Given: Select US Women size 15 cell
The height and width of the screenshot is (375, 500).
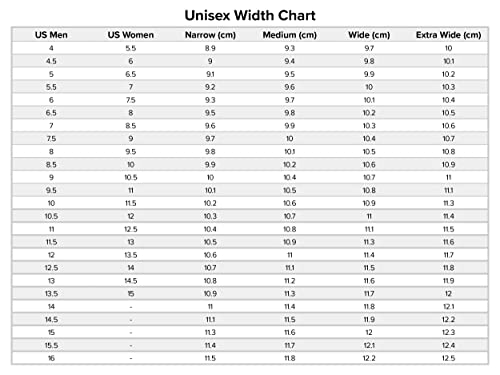Looking at the screenshot, I should [x=131, y=294].
